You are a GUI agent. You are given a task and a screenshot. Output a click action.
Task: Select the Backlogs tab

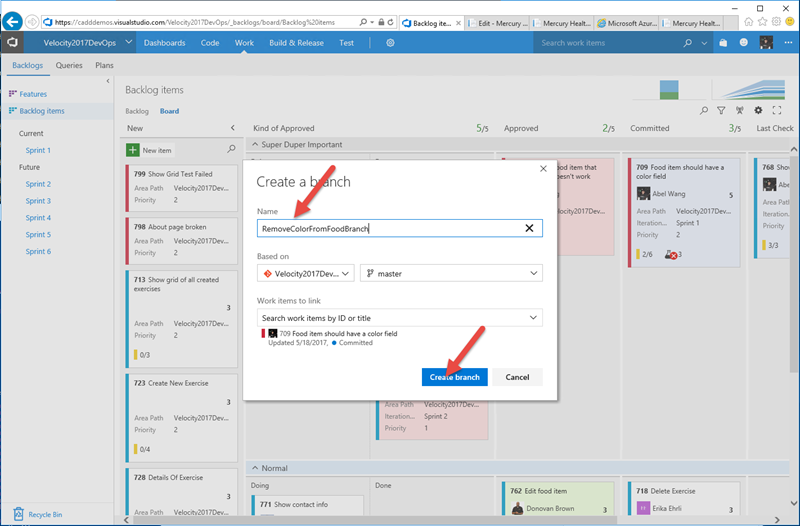point(28,65)
